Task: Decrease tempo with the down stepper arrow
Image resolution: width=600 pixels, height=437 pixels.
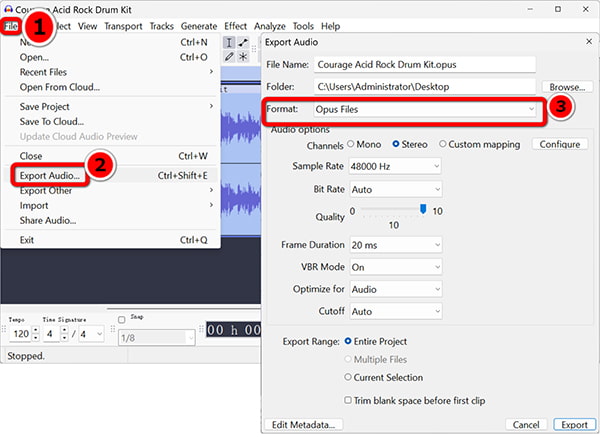Action: pyautogui.click(x=36, y=338)
